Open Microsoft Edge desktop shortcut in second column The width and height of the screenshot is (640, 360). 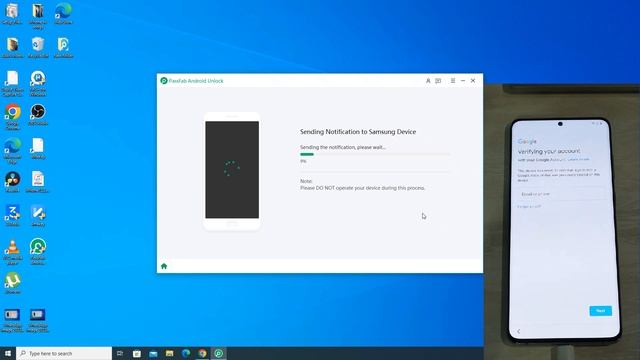click(13, 151)
